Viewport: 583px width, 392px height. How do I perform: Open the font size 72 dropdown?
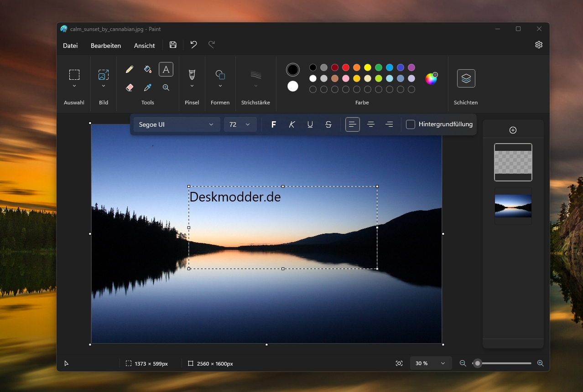click(240, 124)
